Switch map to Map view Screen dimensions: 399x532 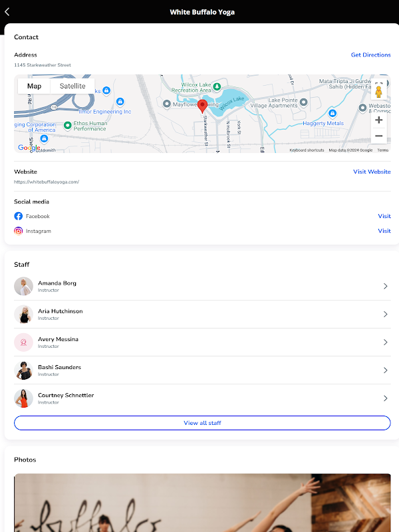[x=35, y=86]
